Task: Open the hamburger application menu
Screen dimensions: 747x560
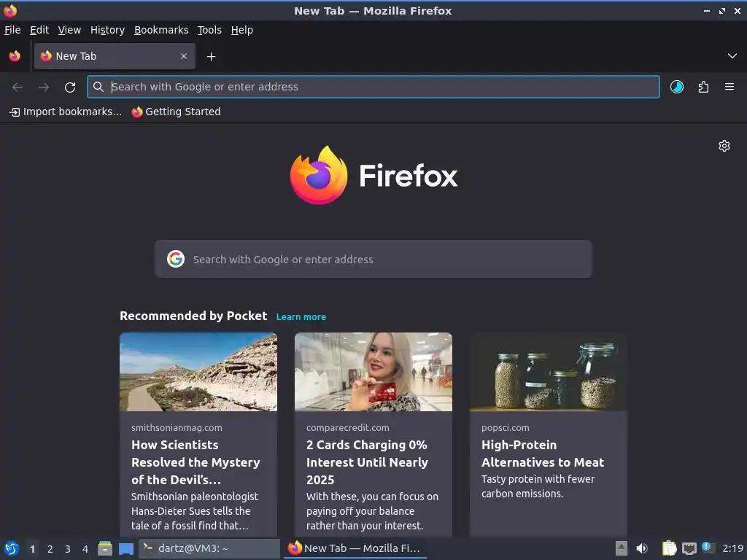Action: tap(729, 87)
